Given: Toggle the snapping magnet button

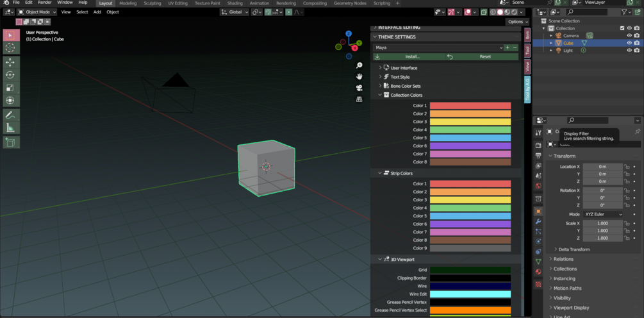Looking at the screenshot, I should [268, 12].
